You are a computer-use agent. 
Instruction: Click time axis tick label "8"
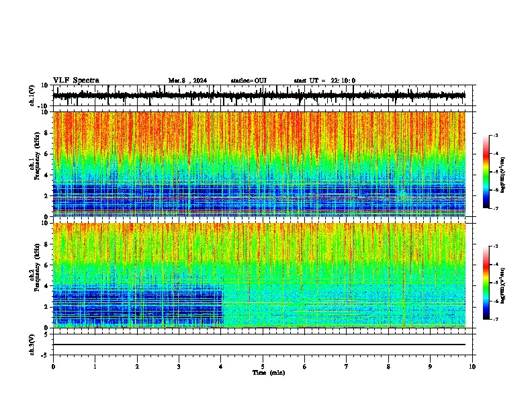(x=388, y=367)
